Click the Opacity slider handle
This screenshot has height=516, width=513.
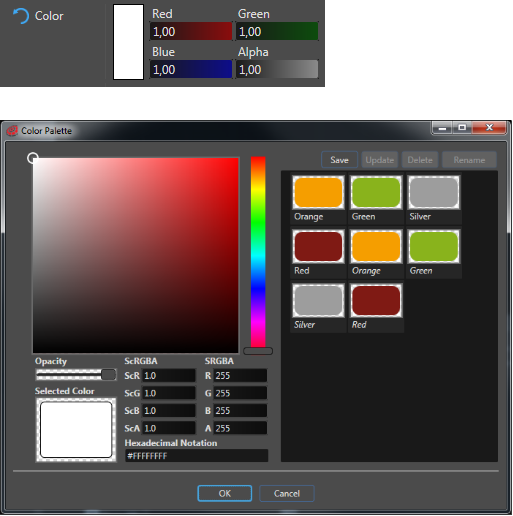(108, 375)
